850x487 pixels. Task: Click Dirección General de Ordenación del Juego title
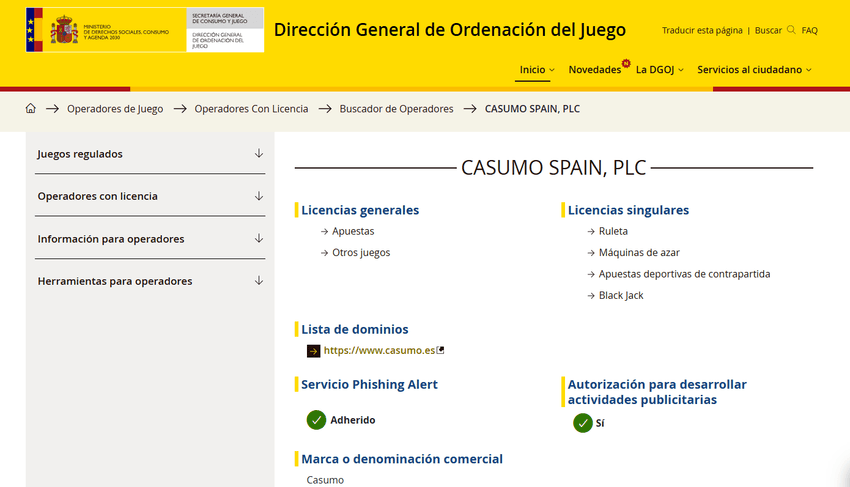(x=449, y=30)
